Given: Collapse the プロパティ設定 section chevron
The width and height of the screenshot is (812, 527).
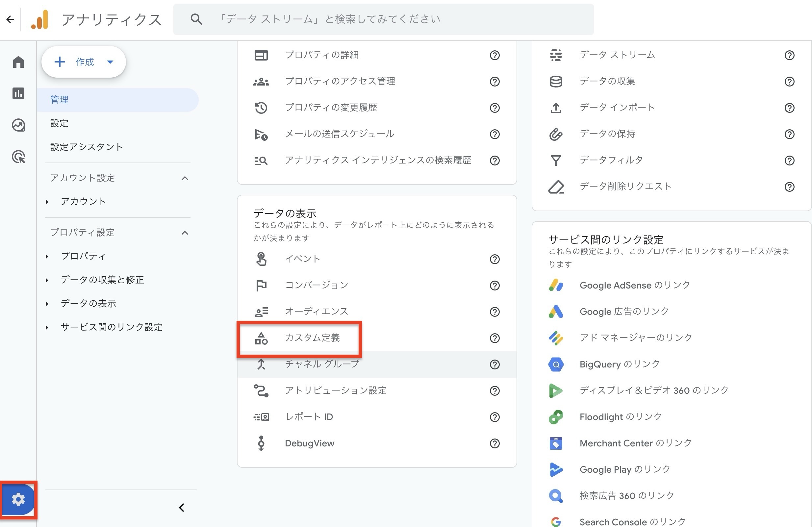Looking at the screenshot, I should click(185, 233).
